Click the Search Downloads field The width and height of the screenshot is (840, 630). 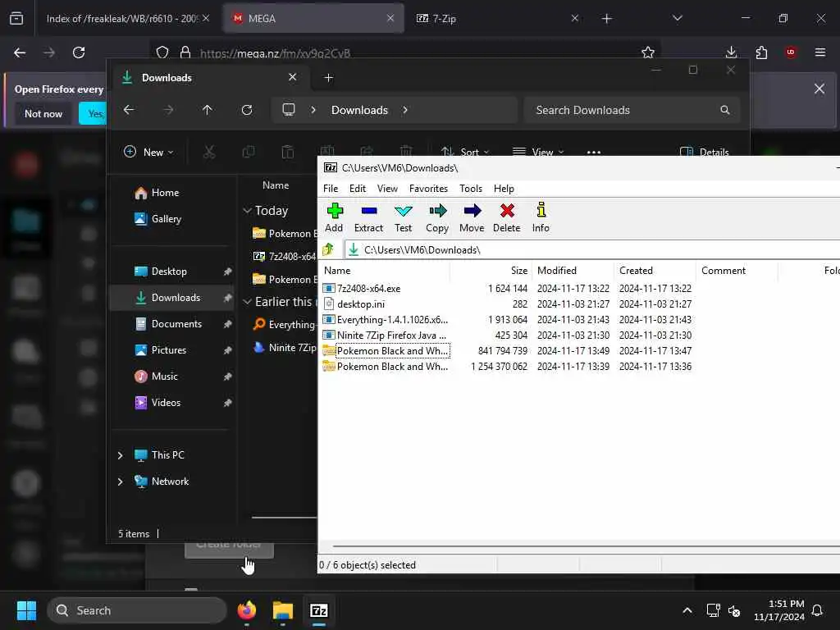(632, 110)
